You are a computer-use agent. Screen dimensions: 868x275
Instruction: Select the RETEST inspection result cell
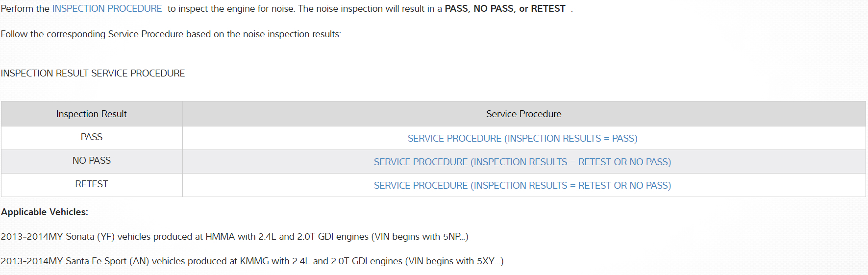pyautogui.click(x=92, y=184)
